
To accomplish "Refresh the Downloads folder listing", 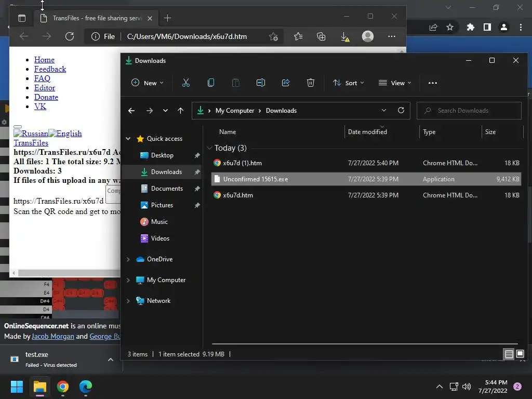I will pyautogui.click(x=401, y=110).
